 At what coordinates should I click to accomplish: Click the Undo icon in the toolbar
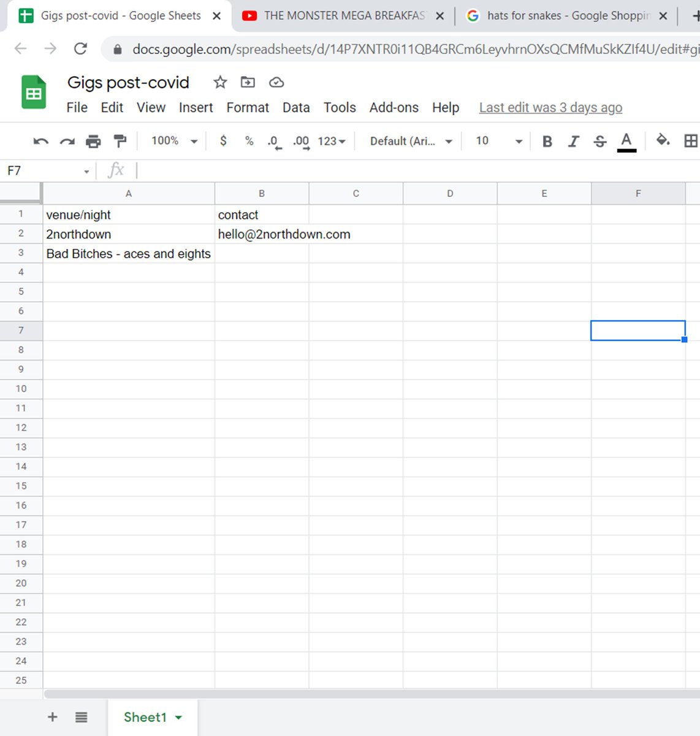[x=40, y=140]
